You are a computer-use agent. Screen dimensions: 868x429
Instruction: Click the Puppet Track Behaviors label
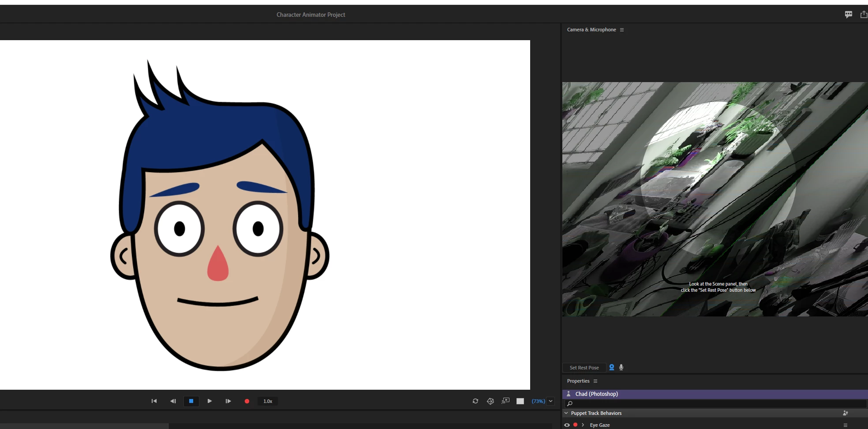pos(596,413)
